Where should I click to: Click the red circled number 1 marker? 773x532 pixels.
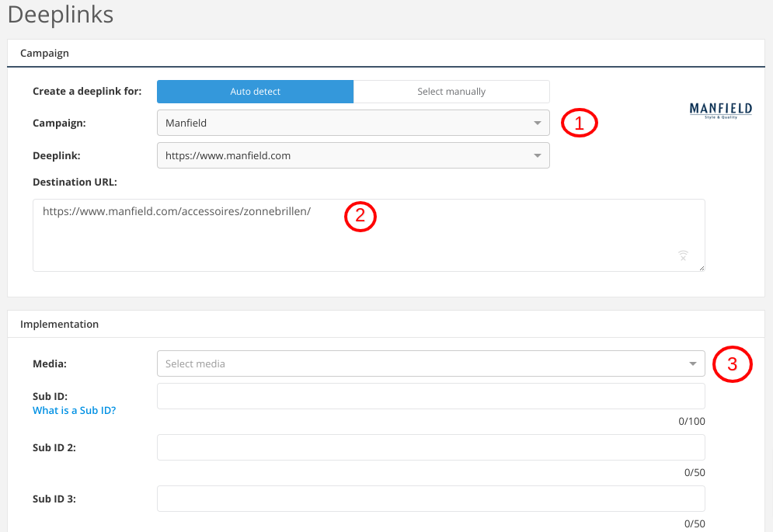point(579,123)
